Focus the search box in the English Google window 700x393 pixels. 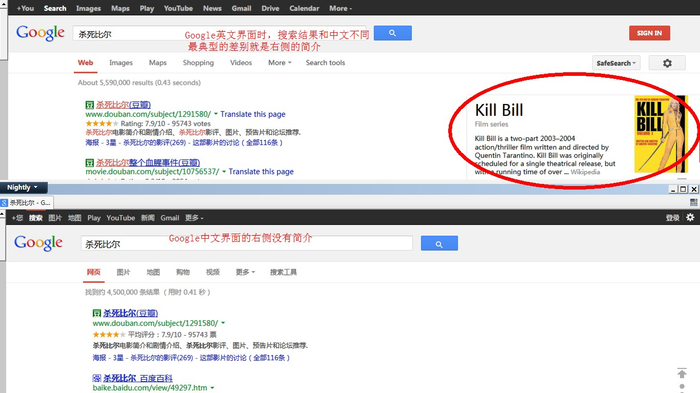[219, 33]
